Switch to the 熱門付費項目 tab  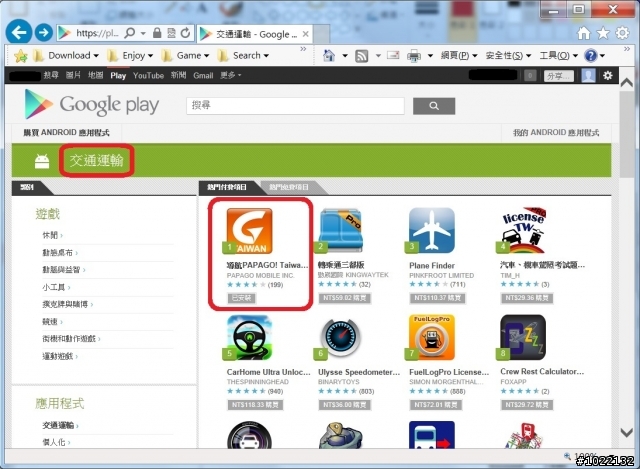click(x=227, y=187)
